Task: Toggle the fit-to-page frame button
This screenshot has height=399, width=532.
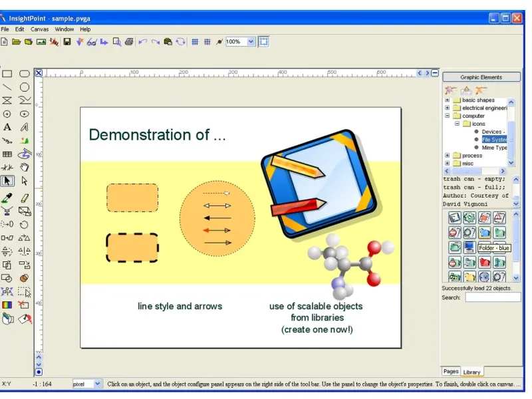Action: click(x=263, y=42)
